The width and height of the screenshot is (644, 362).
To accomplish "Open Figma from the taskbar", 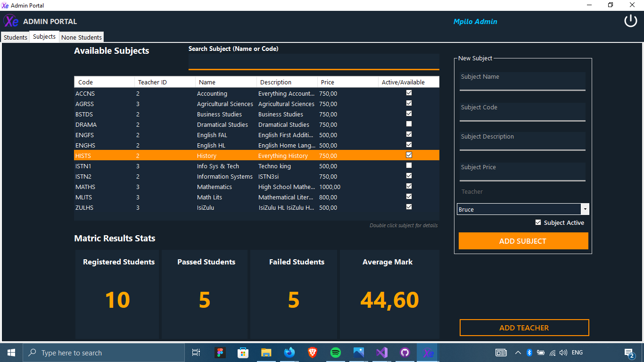I will click(x=220, y=353).
